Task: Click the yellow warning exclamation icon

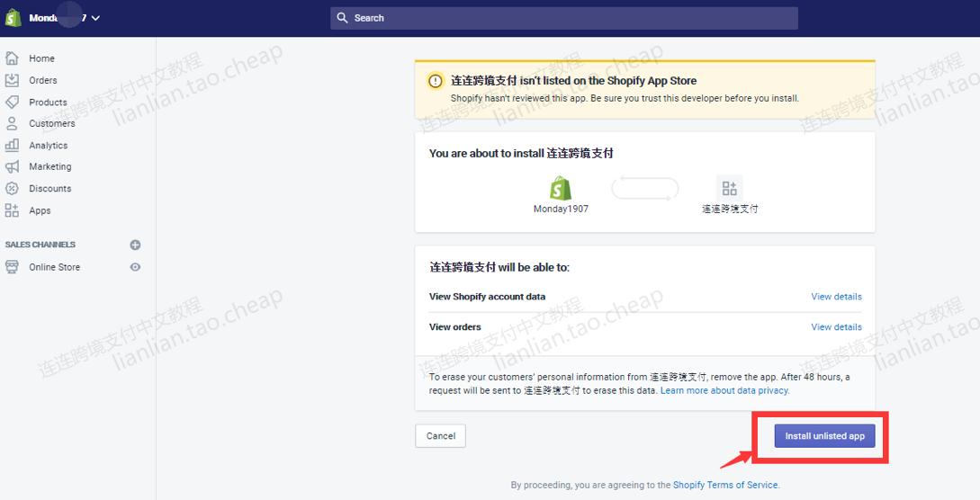Action: (x=435, y=81)
